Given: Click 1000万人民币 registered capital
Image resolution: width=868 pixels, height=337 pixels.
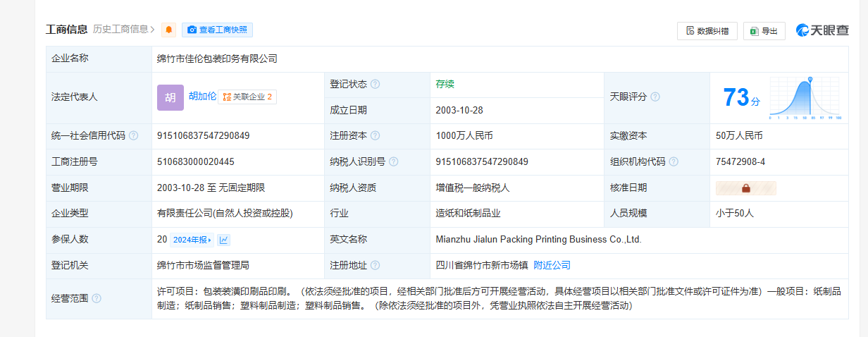Looking at the screenshot, I should (x=464, y=135).
